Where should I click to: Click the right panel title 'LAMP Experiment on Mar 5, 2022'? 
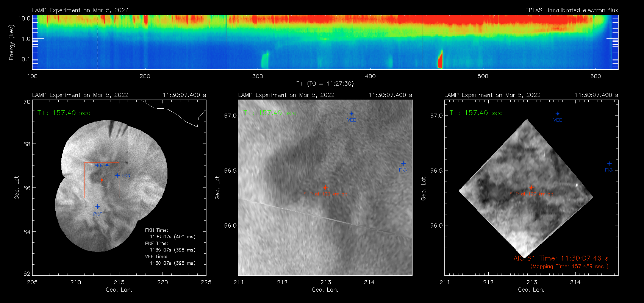click(x=492, y=95)
